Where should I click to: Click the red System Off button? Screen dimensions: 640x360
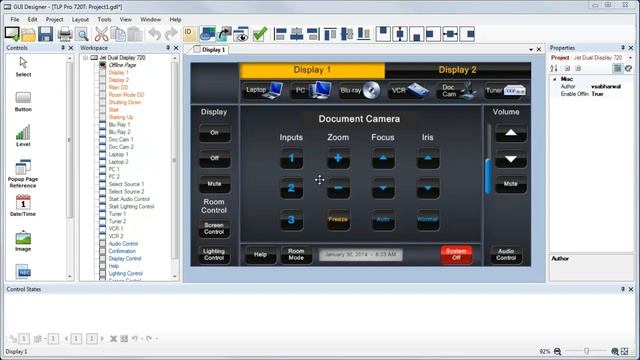[456, 254]
